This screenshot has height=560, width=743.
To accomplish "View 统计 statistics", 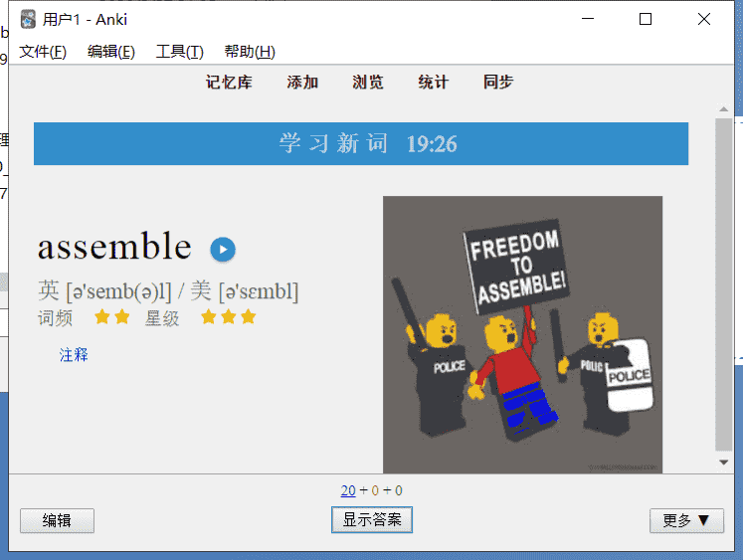I will [433, 82].
